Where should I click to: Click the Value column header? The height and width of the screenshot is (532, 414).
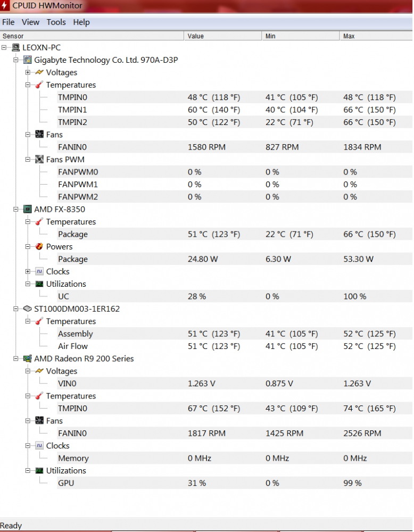point(196,36)
